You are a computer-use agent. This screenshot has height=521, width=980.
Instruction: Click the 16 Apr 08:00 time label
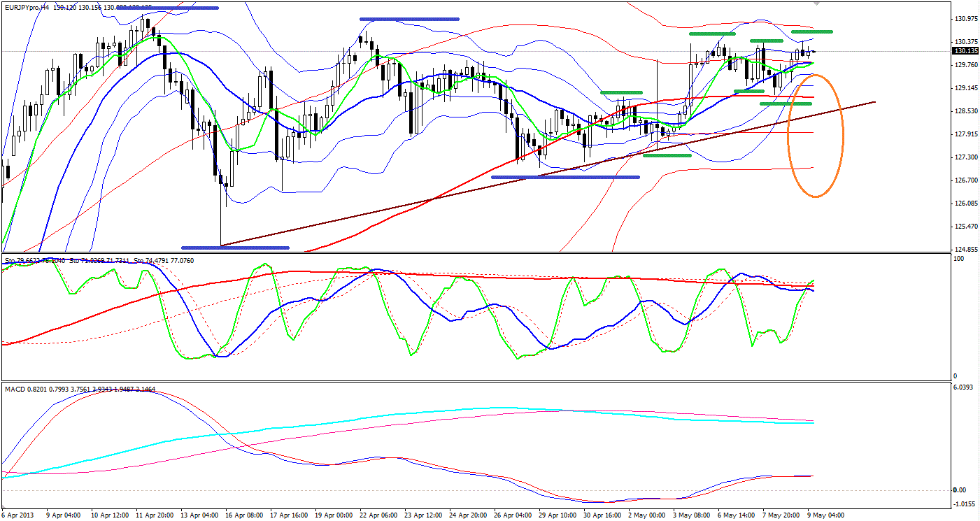[x=244, y=515]
